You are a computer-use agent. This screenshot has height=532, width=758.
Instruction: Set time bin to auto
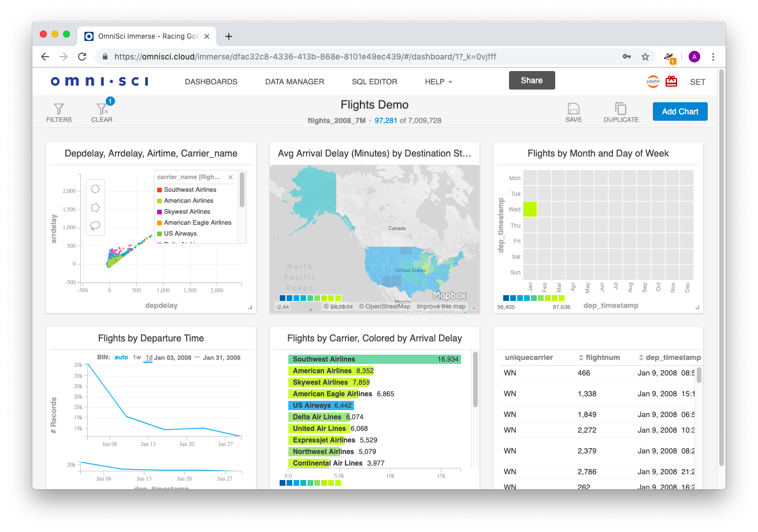click(x=121, y=358)
